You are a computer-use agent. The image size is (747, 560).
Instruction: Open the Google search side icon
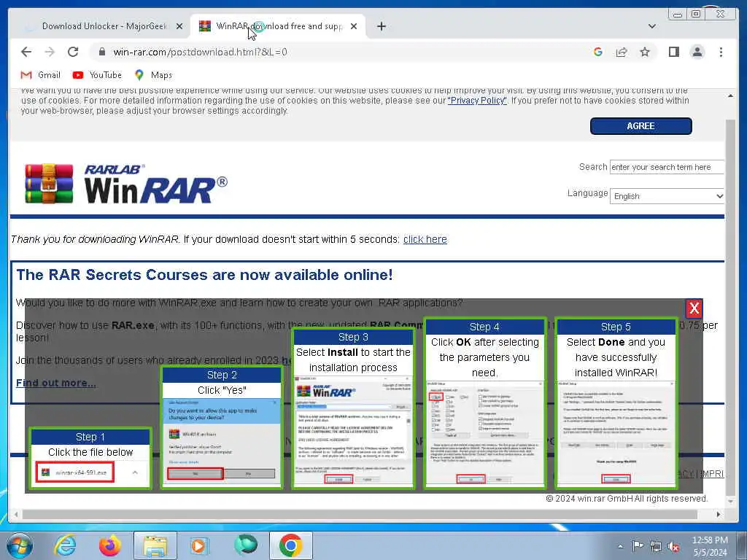598,52
